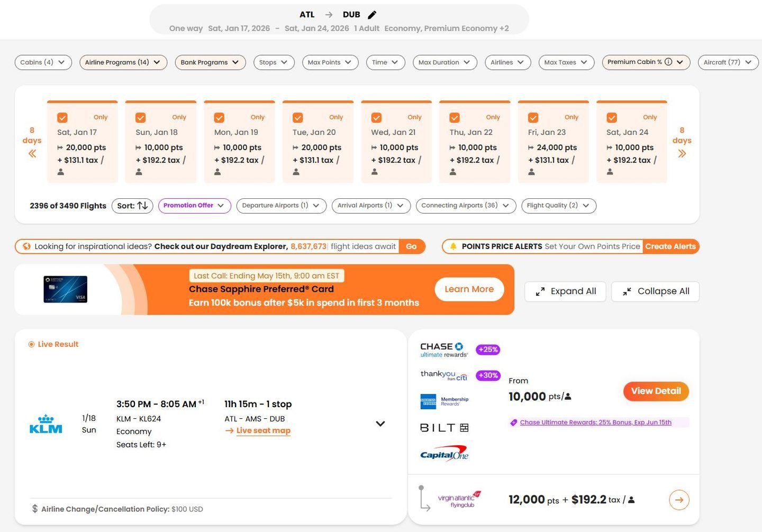This screenshot has width=762, height=532.
Task: Click the Chase Sapphire card image
Action: 65,289
